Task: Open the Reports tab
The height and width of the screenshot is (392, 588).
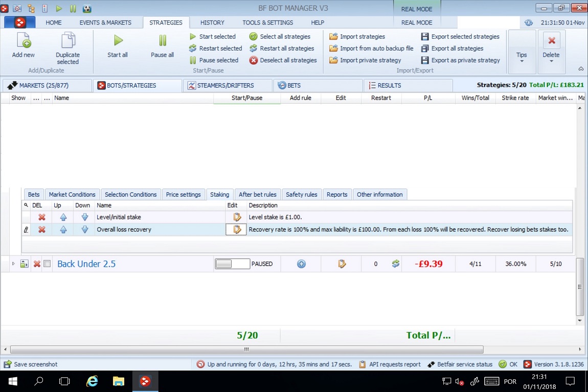Action: pyautogui.click(x=337, y=195)
